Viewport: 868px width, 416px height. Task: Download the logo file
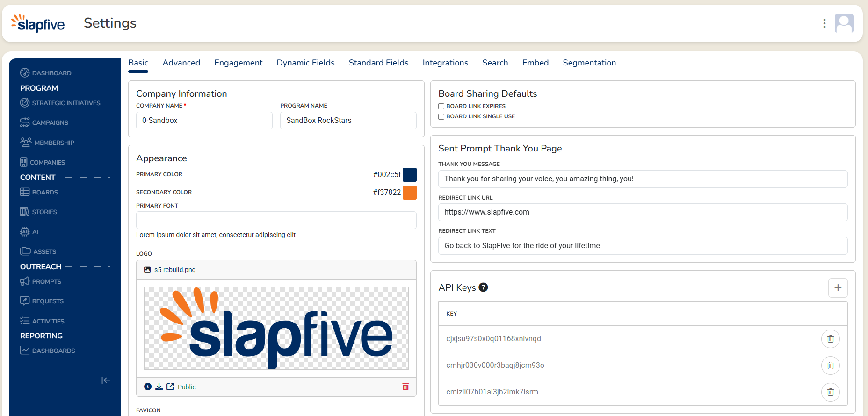(x=159, y=387)
